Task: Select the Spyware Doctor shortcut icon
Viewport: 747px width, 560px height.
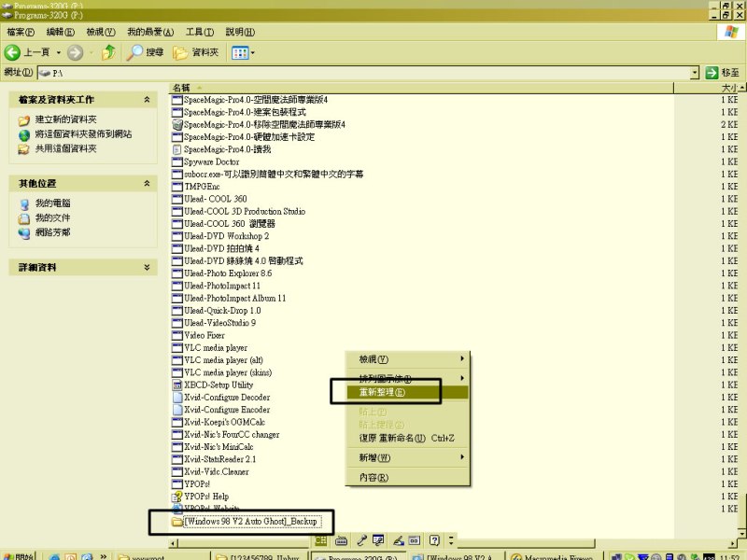Action: click(x=177, y=161)
